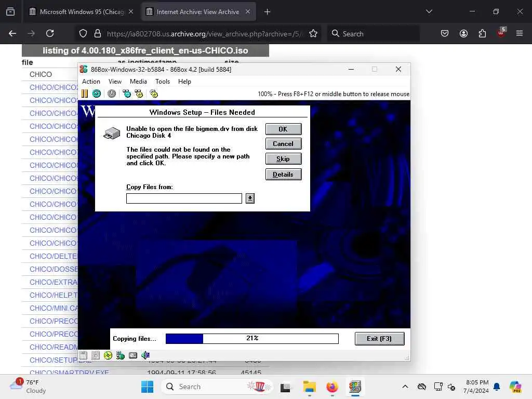Click the site security padlock icon
Viewport: 532px width, 399px height.
click(98, 33)
